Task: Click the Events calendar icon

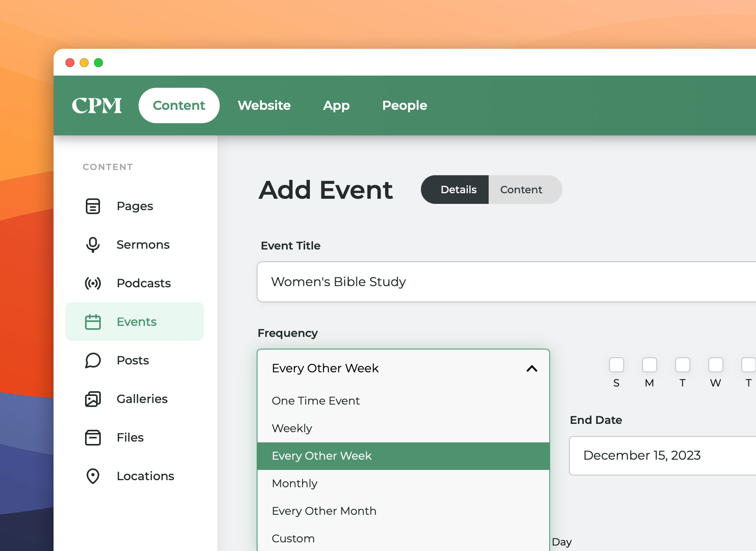Action: pyautogui.click(x=93, y=322)
